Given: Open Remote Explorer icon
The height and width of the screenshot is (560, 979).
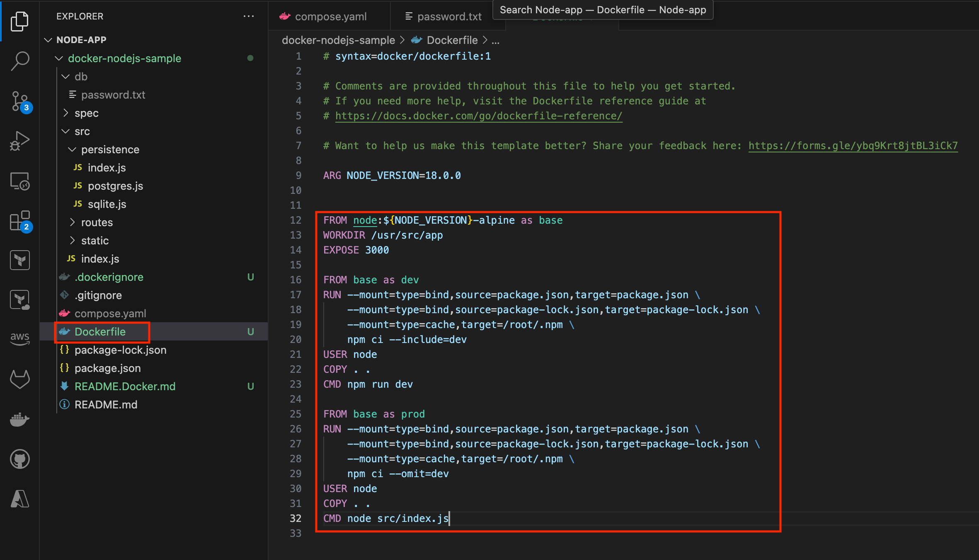Looking at the screenshot, I should pyautogui.click(x=19, y=181).
